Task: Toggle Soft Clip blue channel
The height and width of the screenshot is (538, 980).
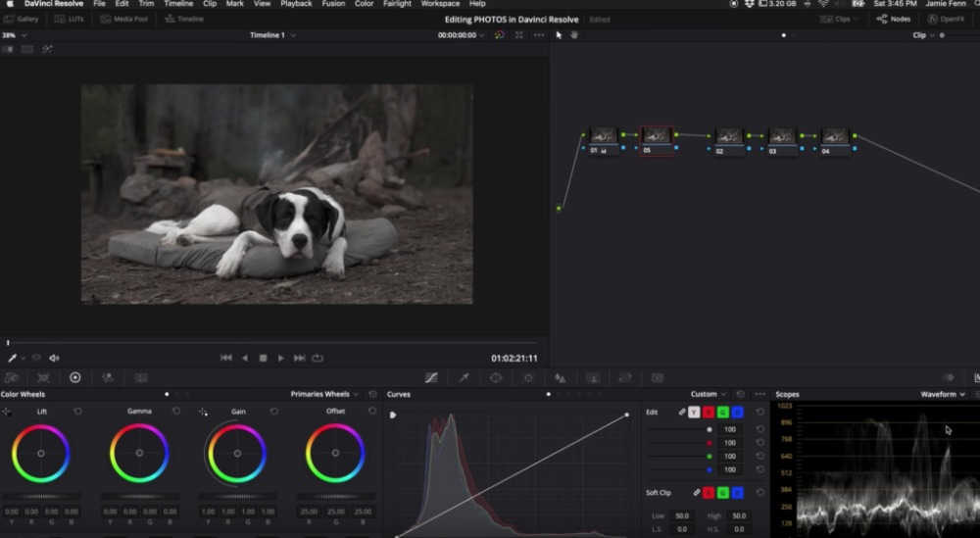Action: click(x=738, y=493)
